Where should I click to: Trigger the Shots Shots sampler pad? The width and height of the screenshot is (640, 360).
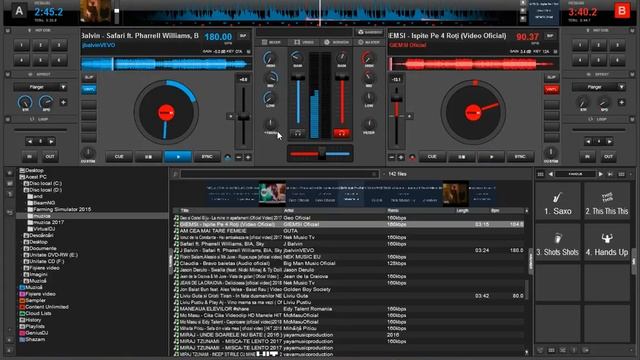pyautogui.click(x=558, y=242)
